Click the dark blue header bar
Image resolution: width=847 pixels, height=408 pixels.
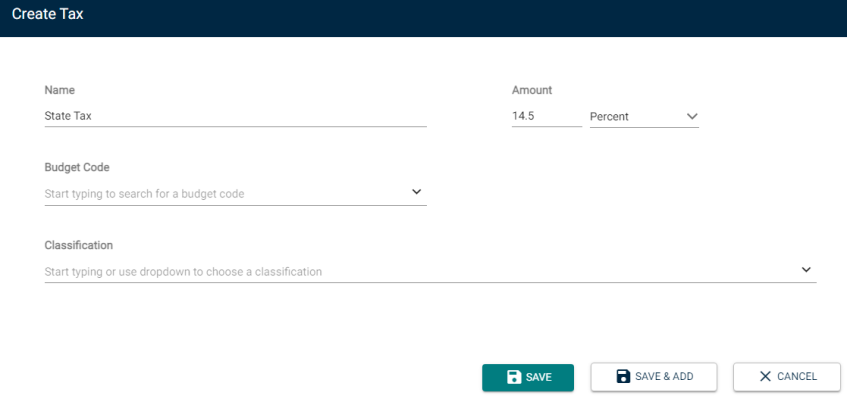(x=424, y=18)
